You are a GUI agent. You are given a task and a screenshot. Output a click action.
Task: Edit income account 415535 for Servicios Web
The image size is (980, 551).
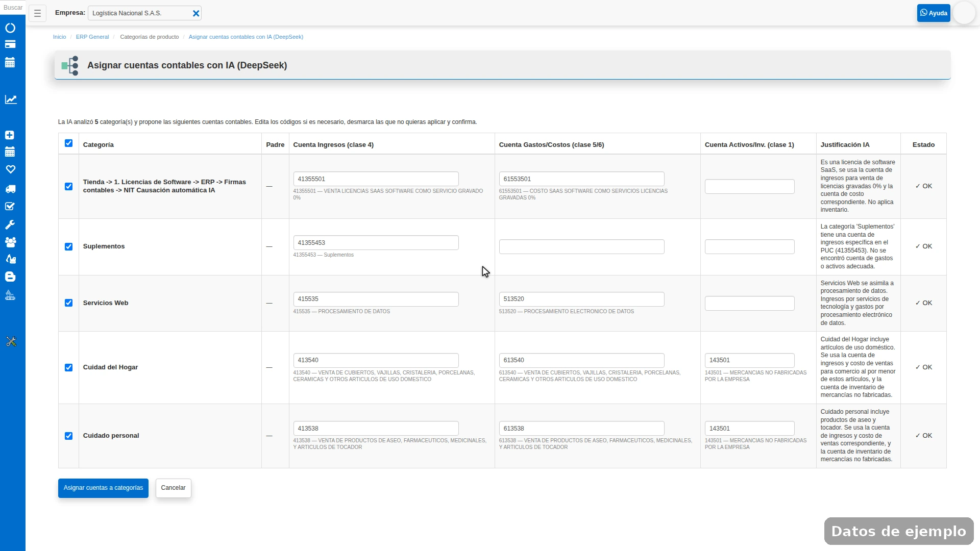click(x=376, y=299)
